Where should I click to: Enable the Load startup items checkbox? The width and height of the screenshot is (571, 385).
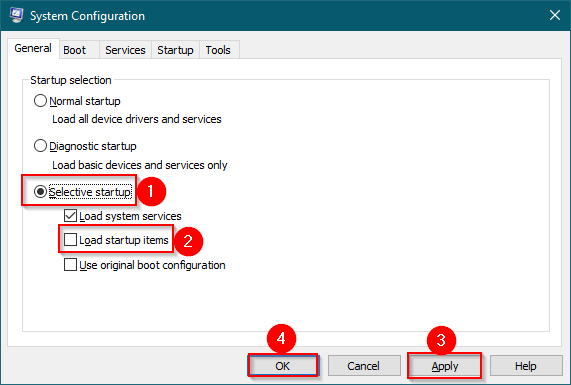point(70,240)
